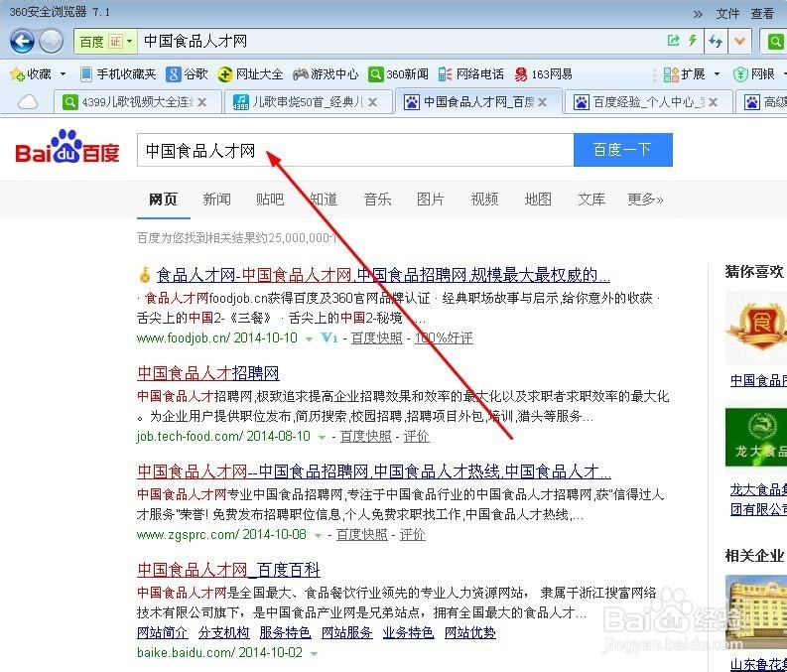Open 评价 for the job.tech-food.com result
The width and height of the screenshot is (787, 672).
point(417,437)
